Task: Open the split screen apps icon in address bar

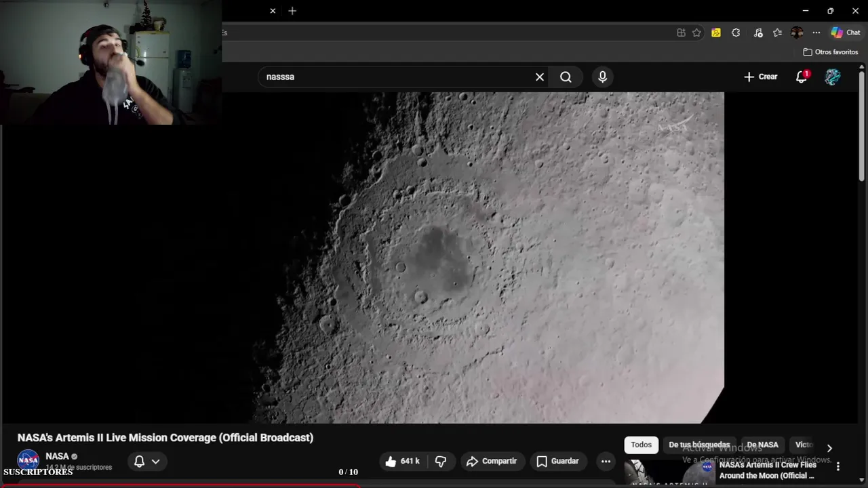Action: 681,33
